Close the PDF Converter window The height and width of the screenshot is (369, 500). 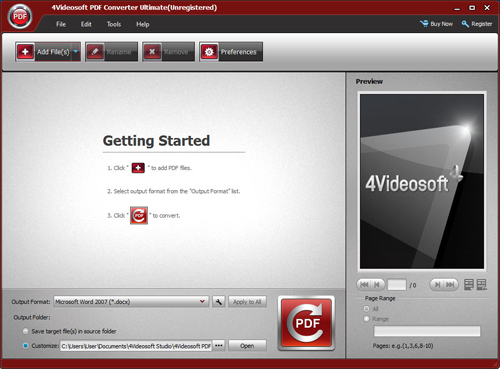tap(487, 8)
